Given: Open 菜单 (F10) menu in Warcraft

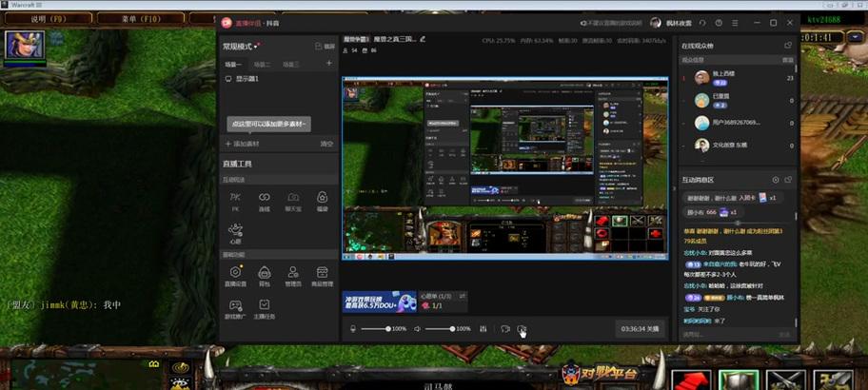Looking at the screenshot, I should (x=140, y=19).
